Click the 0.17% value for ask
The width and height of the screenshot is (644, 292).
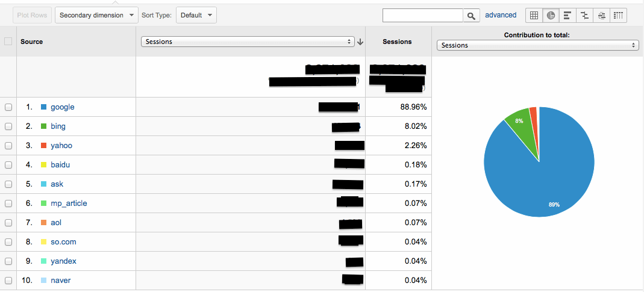[x=416, y=184]
